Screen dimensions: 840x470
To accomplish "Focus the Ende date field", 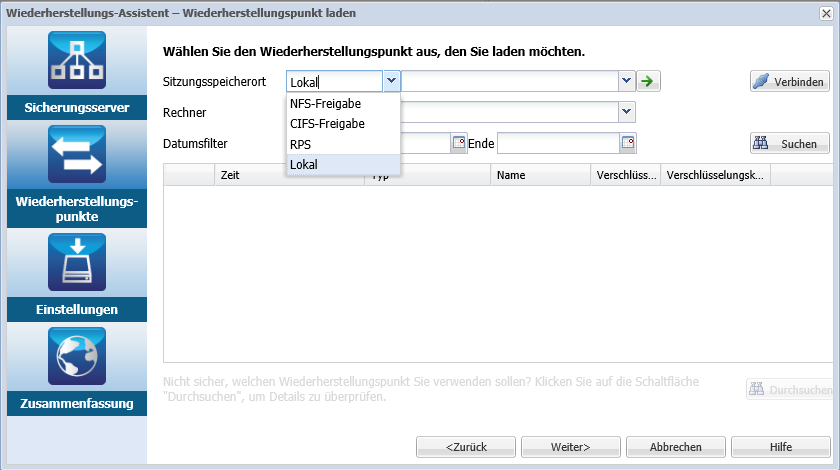I will (558, 144).
